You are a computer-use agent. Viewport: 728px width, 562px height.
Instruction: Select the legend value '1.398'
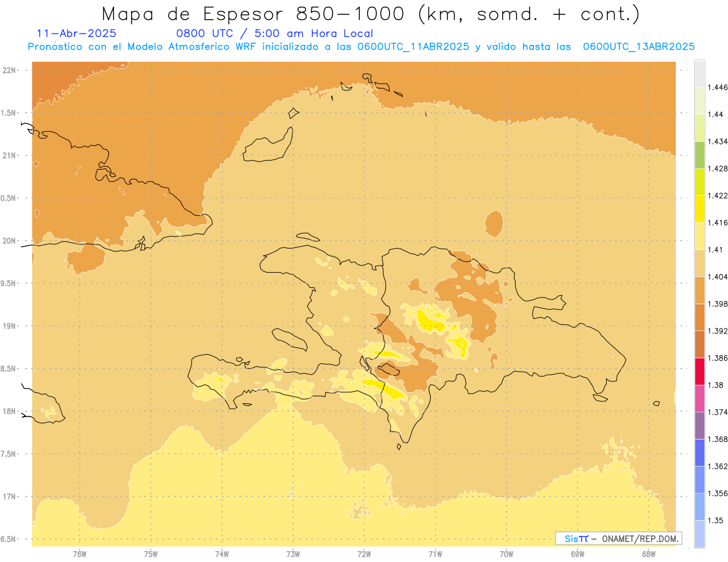718,304
